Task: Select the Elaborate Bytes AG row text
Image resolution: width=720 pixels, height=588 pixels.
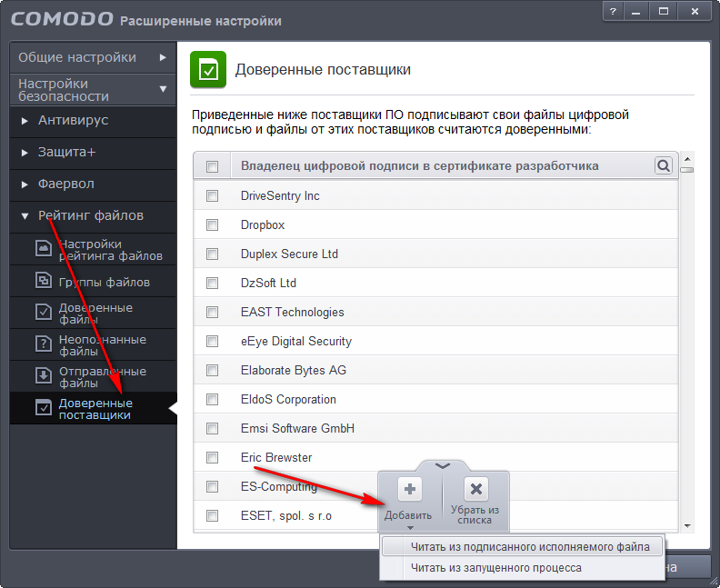Action: [x=294, y=370]
